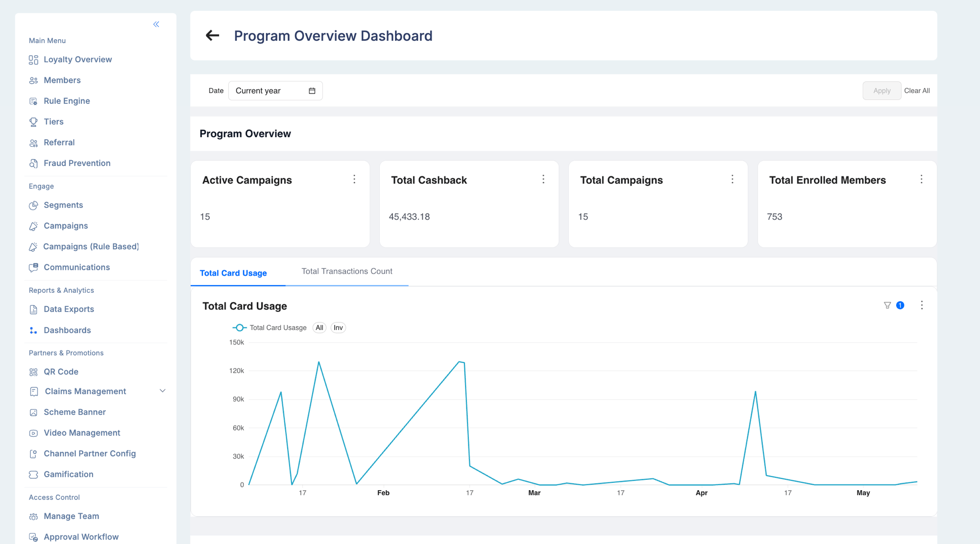Click the Referral icon in sidebar
This screenshot has height=544, width=980.
(x=33, y=143)
